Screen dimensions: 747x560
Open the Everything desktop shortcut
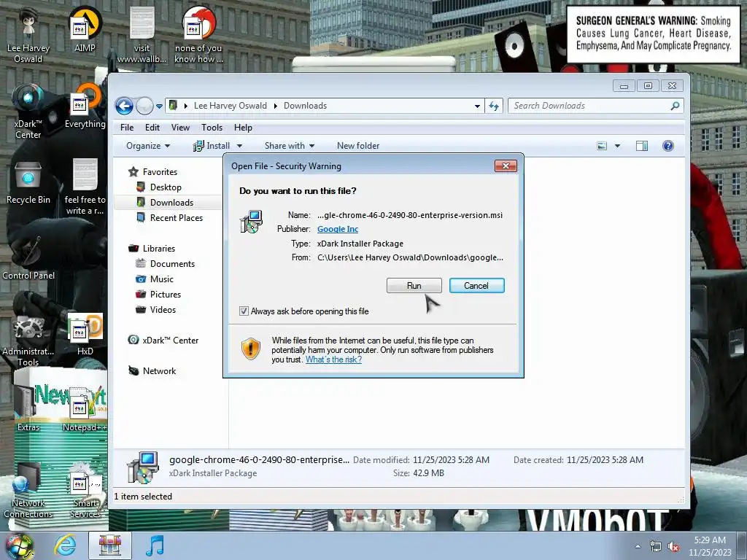[x=85, y=106]
